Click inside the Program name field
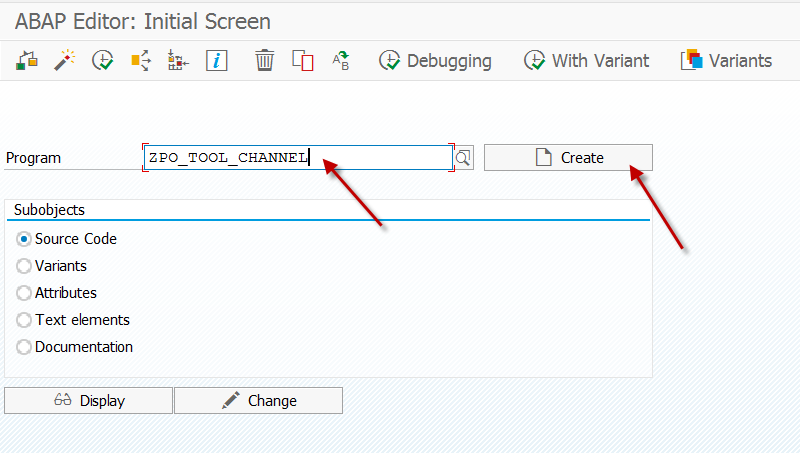This screenshot has height=453, width=800. point(298,158)
